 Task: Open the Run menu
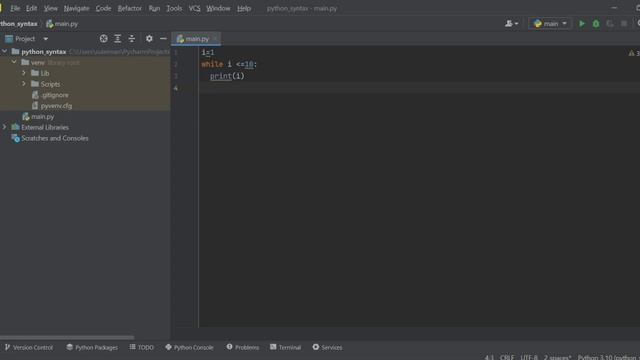point(154,8)
